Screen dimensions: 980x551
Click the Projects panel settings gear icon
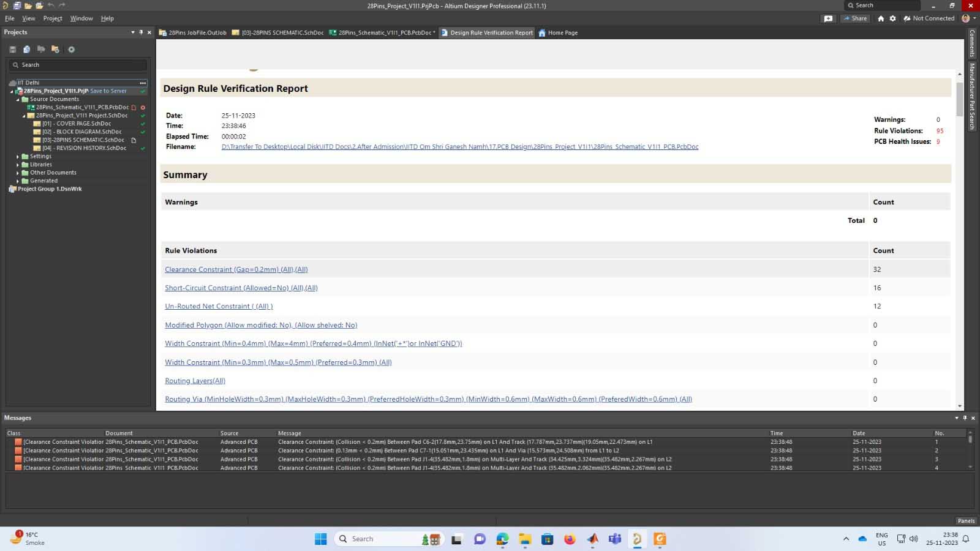click(x=71, y=50)
